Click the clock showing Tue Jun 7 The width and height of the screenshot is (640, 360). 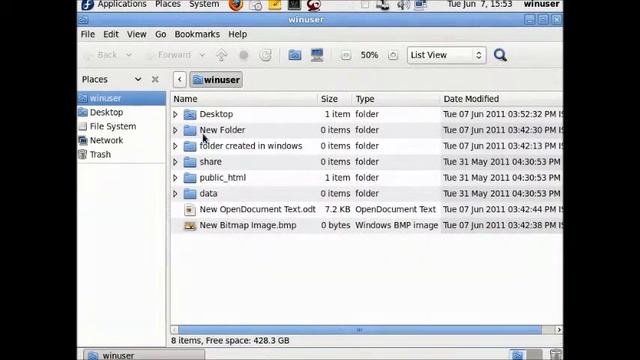coord(479,4)
